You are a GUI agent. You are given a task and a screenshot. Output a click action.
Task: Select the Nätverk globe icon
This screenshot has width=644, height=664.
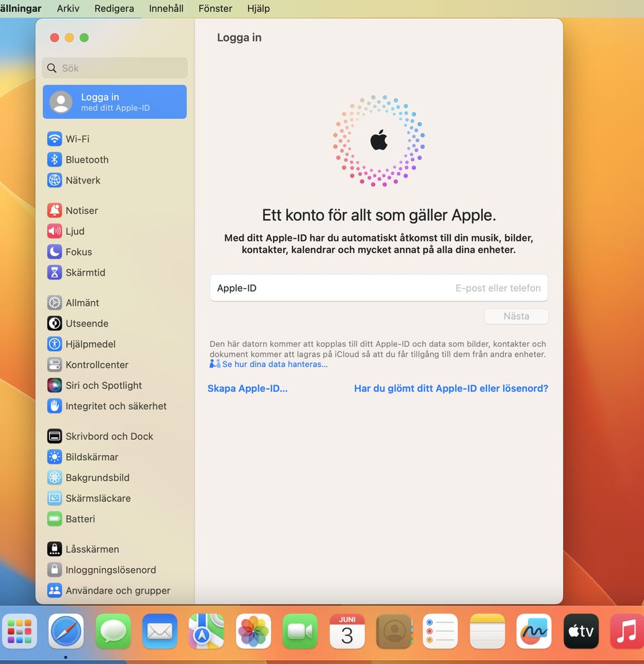pyautogui.click(x=54, y=180)
